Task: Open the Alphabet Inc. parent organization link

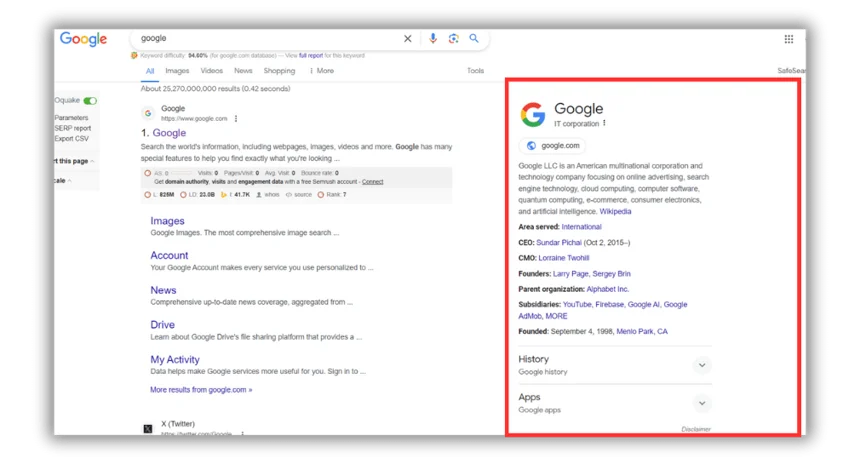Action: 608,289
